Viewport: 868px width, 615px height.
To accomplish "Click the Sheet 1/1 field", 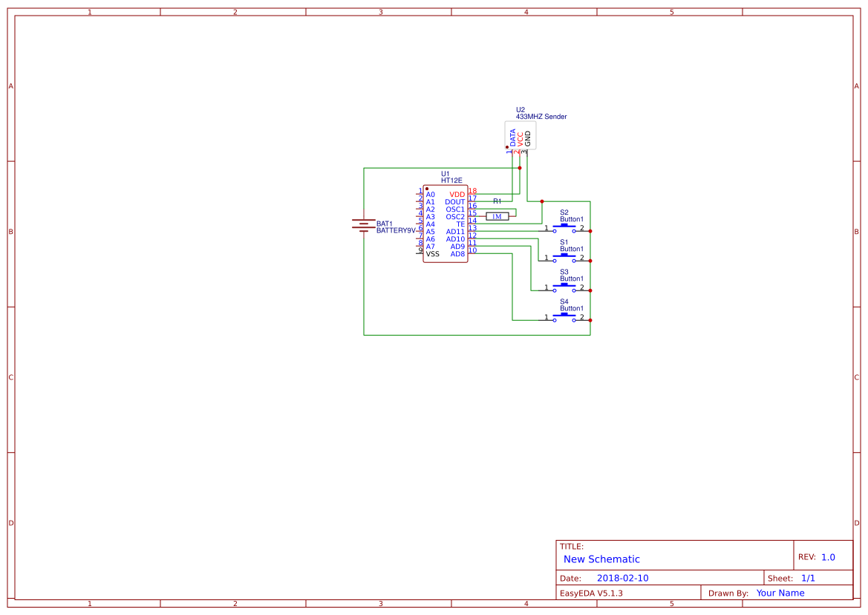I will [809, 577].
